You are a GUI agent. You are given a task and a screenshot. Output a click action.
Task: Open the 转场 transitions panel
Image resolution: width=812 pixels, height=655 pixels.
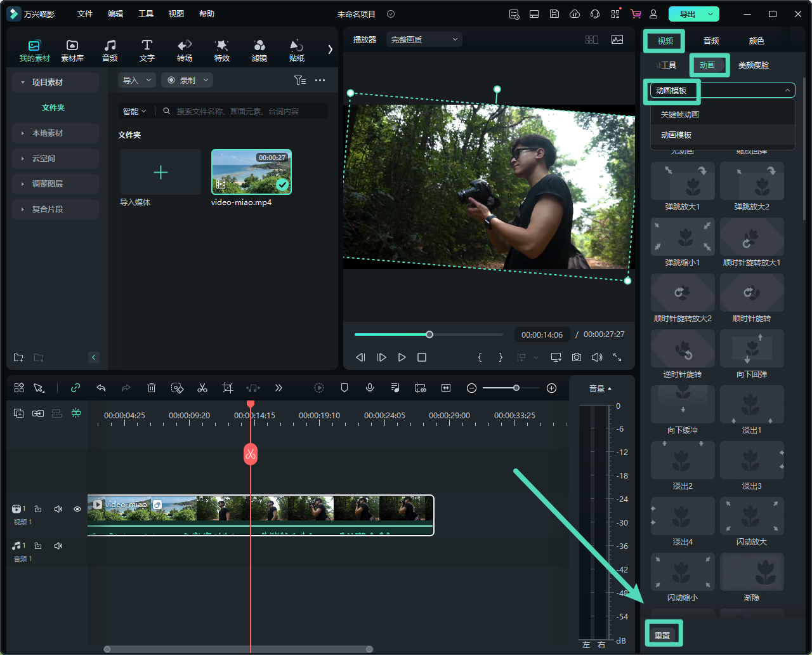[x=185, y=50]
